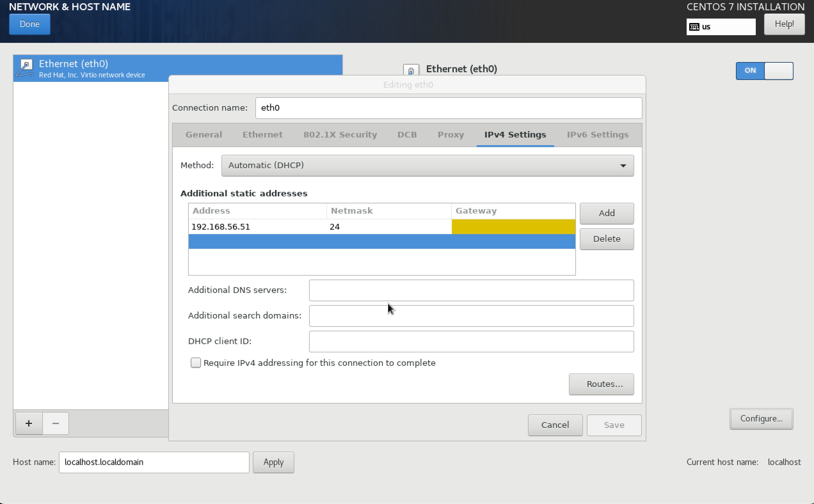
Task: Enable Require IPv4 addressing checkbox
Action: click(x=196, y=363)
